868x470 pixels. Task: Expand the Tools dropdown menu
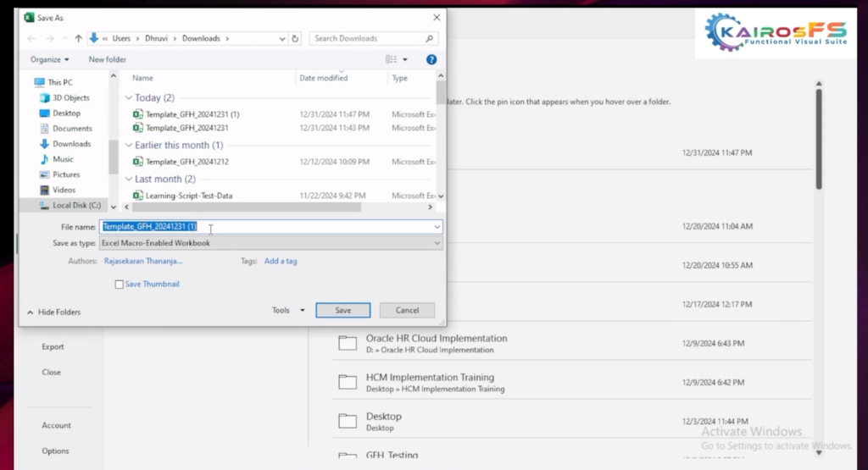[x=288, y=311]
